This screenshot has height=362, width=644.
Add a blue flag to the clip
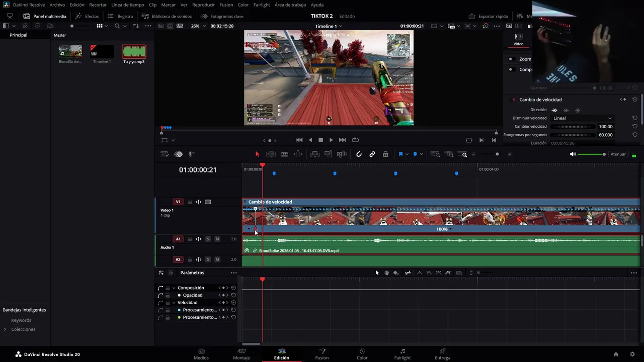(400, 154)
